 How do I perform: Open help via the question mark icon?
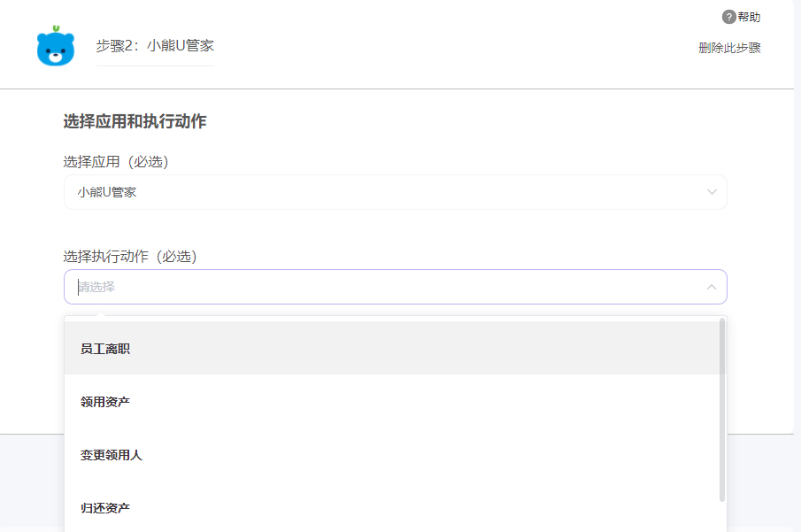tap(728, 17)
